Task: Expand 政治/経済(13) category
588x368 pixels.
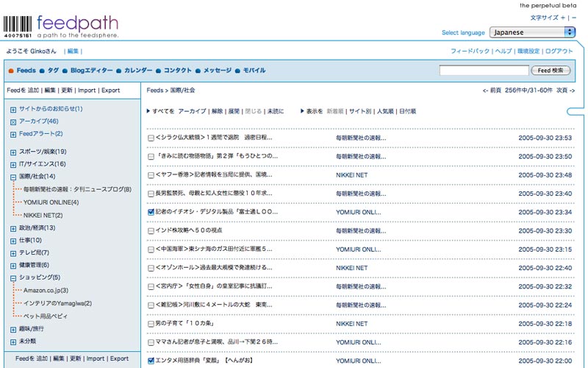Action: (13, 229)
